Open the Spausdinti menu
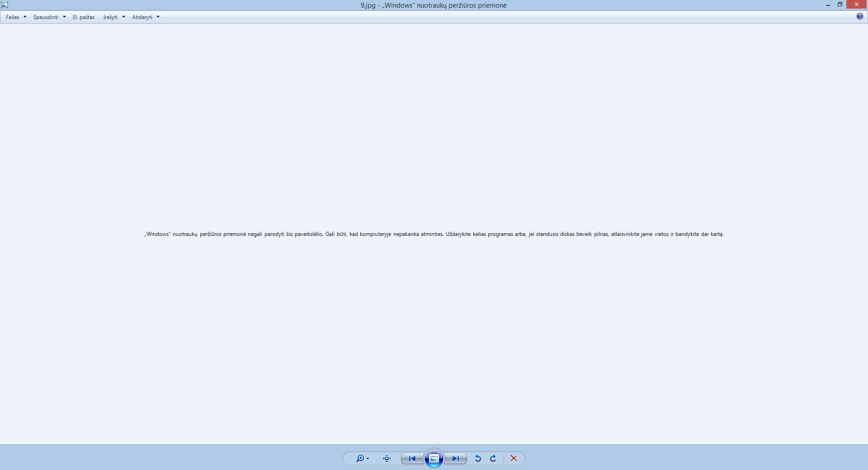This screenshot has width=868, height=470. 46,17
